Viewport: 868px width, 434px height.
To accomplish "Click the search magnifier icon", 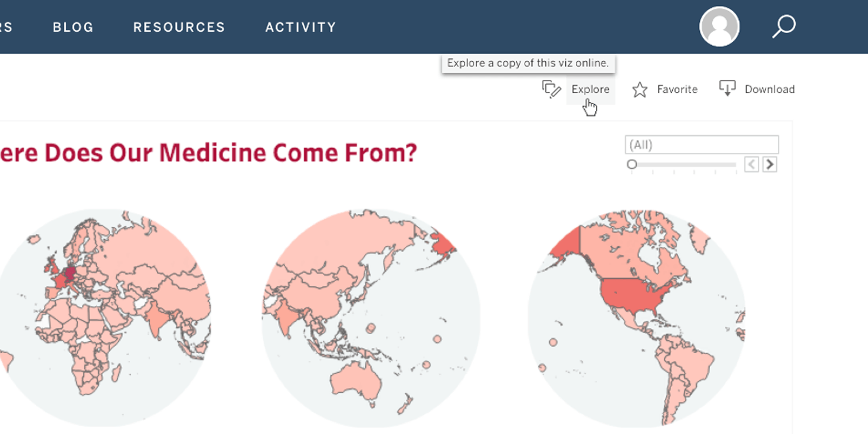I will (784, 26).
